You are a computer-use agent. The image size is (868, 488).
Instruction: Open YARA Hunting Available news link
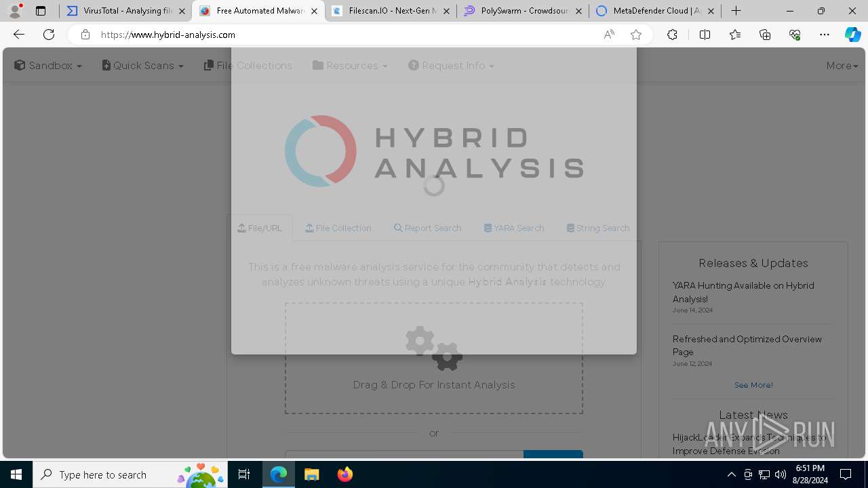point(743,292)
